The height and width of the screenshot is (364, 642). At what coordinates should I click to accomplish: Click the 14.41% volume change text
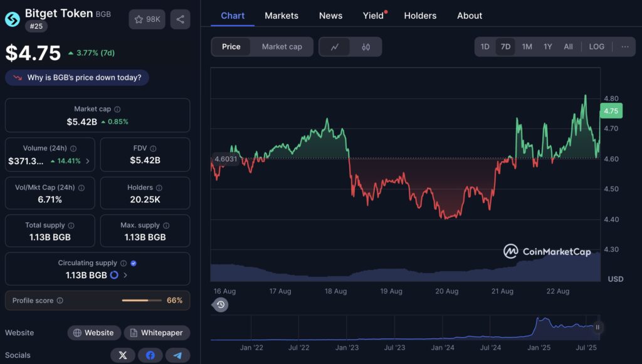pyautogui.click(x=69, y=161)
